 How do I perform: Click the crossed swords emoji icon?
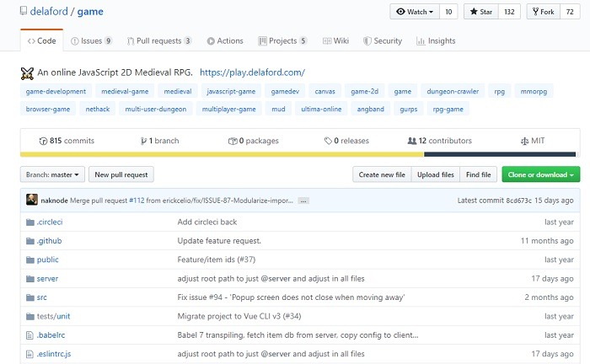coord(27,73)
